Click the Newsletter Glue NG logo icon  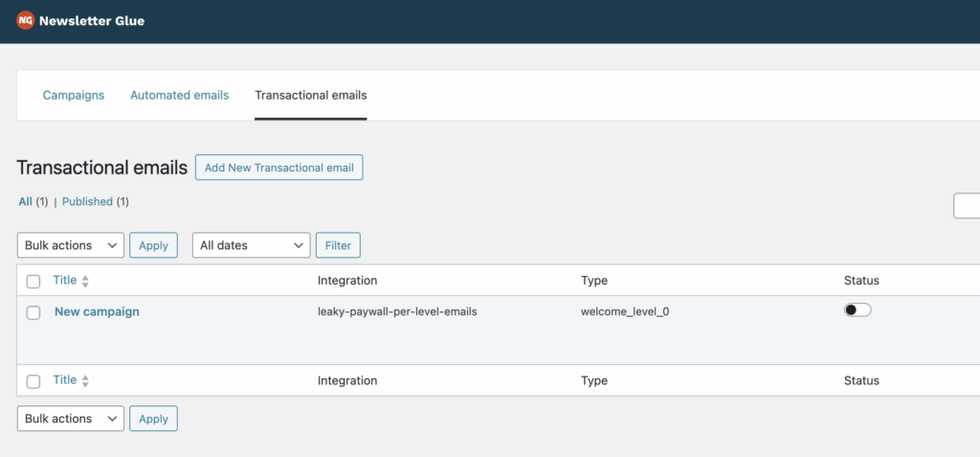coord(26,20)
